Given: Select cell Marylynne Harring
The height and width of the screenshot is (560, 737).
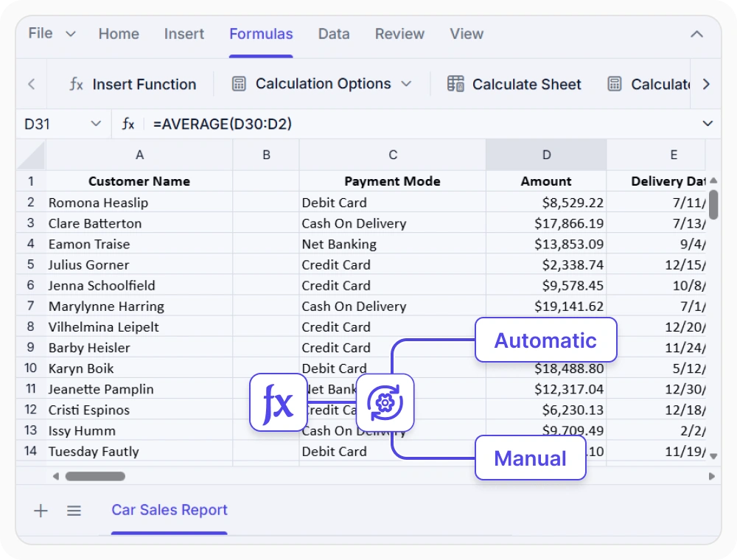Looking at the screenshot, I should 139,306.
